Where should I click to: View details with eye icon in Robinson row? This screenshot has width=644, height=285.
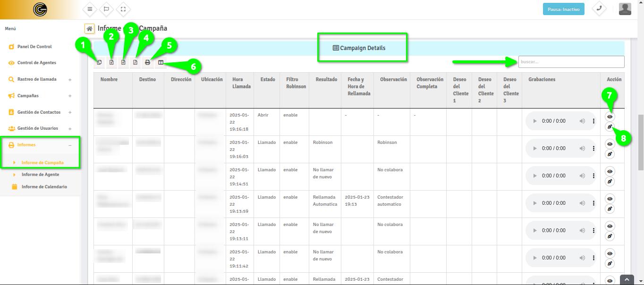pyautogui.click(x=610, y=144)
